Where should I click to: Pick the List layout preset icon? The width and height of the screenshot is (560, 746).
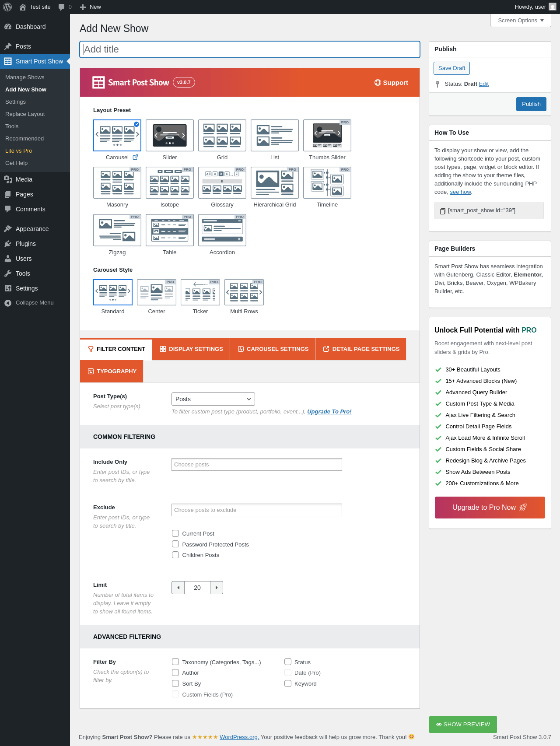click(275, 135)
